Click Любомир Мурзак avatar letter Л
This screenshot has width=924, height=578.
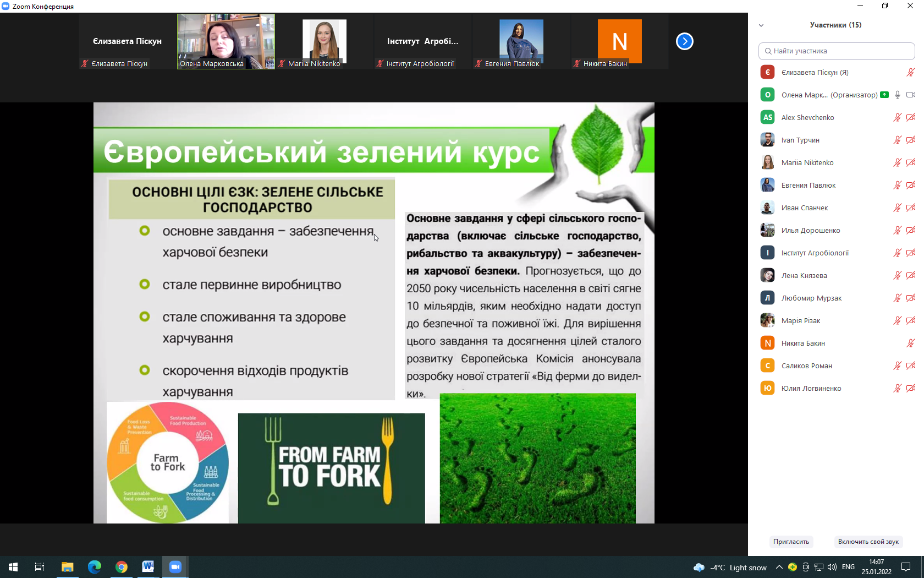(x=767, y=298)
